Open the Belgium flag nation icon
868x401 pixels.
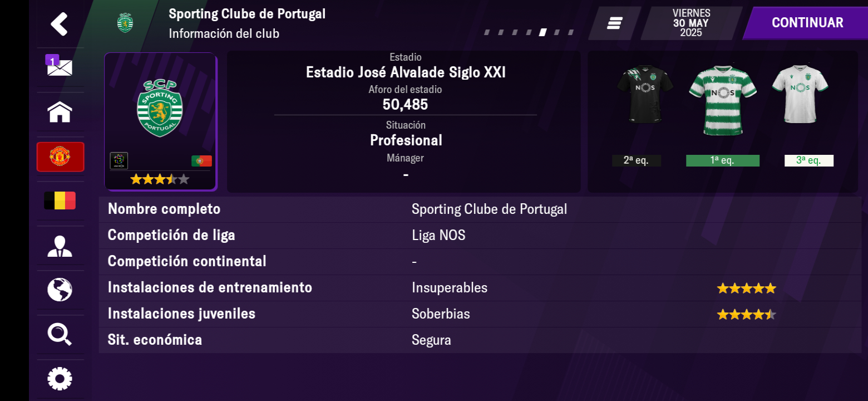[x=60, y=200]
